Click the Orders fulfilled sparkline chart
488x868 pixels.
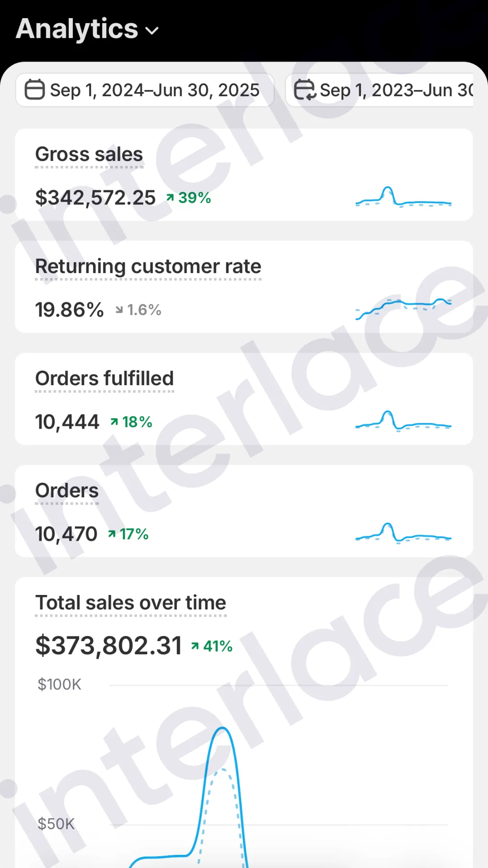(403, 421)
